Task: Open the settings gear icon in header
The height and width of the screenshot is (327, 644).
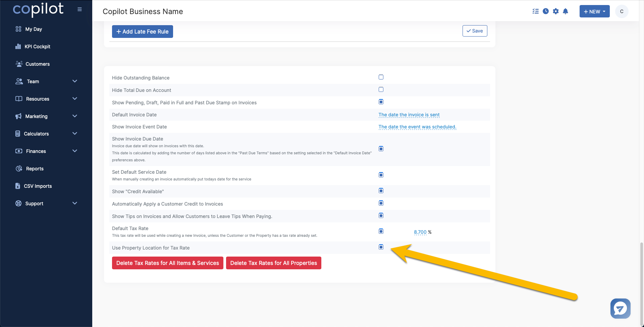Action: tap(556, 11)
